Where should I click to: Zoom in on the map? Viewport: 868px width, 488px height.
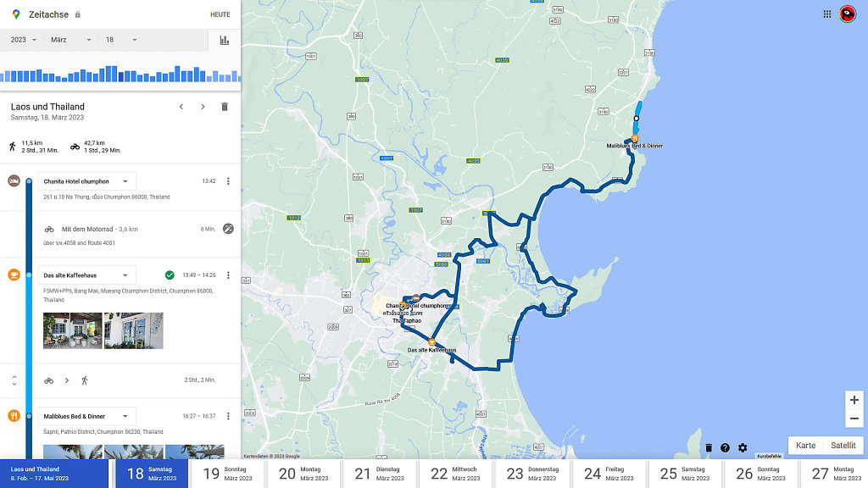854,400
